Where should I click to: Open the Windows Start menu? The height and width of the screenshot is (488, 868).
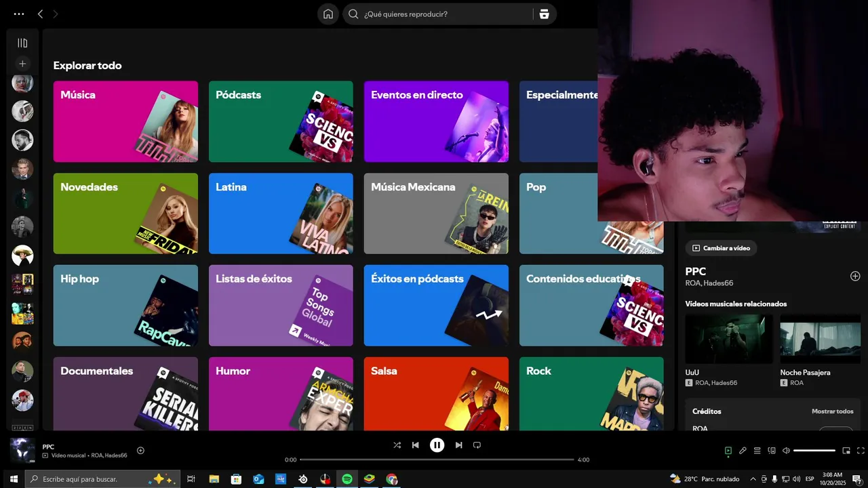pos(13,479)
